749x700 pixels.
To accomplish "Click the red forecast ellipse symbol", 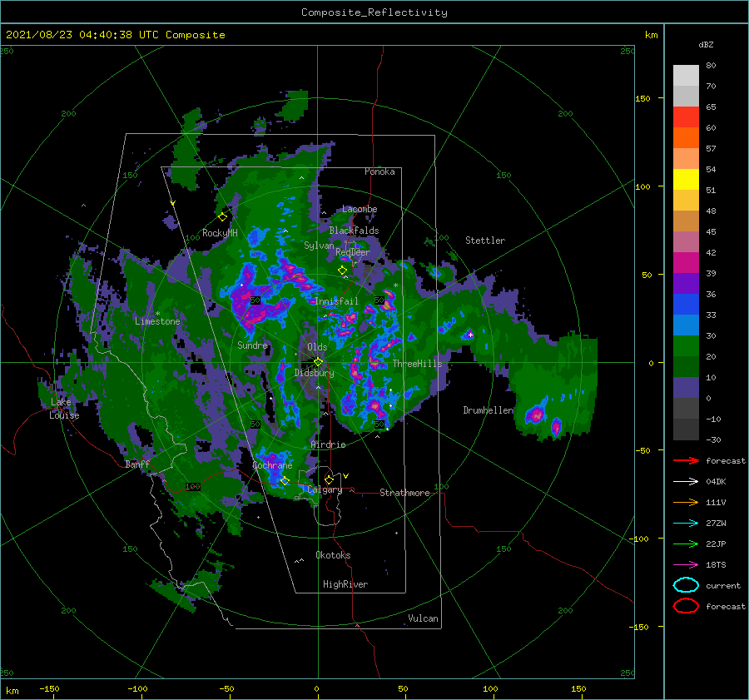I will (686, 606).
